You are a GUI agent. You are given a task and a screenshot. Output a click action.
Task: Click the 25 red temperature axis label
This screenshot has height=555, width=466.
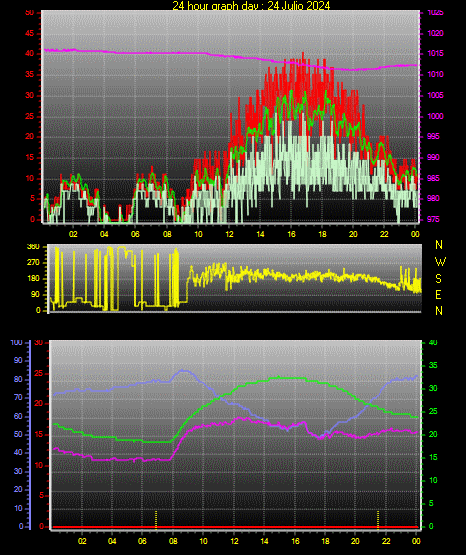(39, 373)
